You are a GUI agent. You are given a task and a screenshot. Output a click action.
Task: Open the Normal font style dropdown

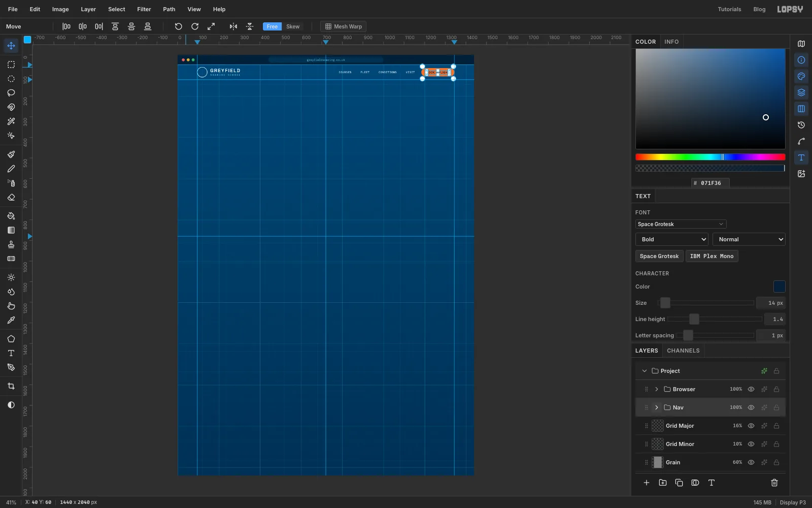coord(749,239)
